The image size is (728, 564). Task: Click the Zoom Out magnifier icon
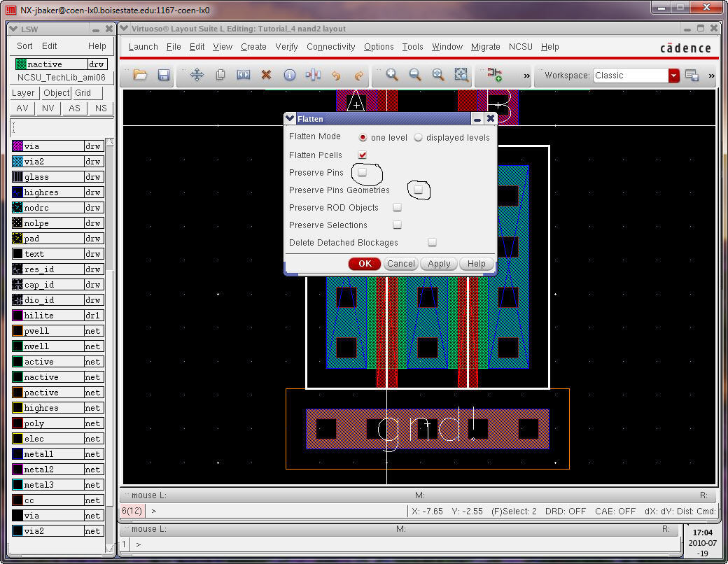(415, 75)
